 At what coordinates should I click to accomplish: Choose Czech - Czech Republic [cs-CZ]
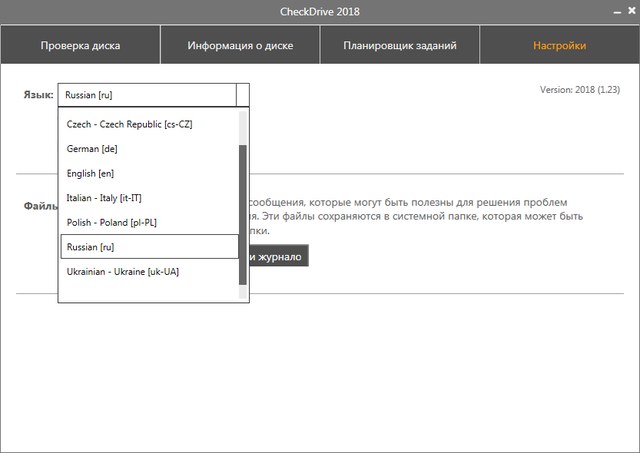pos(129,124)
